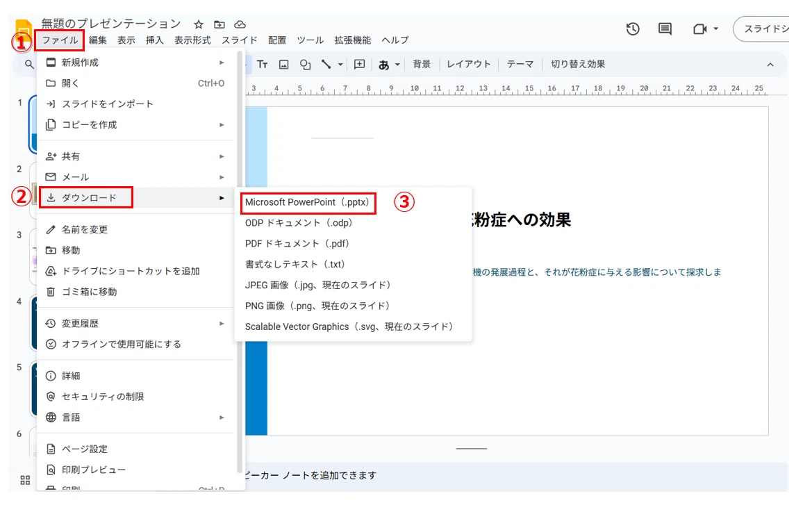The width and height of the screenshot is (812, 505).
Task: Choose 名前を変更
Action: pos(137,229)
